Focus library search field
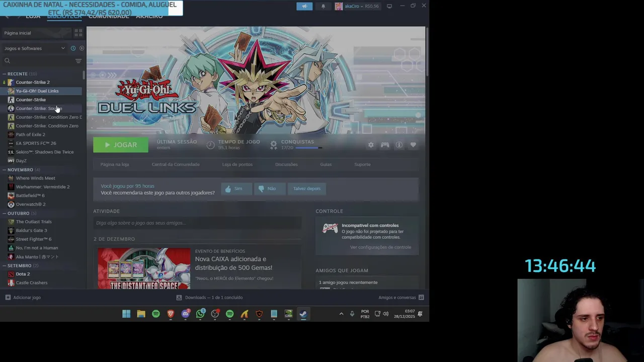This screenshot has width=644, height=362. pos(39,61)
